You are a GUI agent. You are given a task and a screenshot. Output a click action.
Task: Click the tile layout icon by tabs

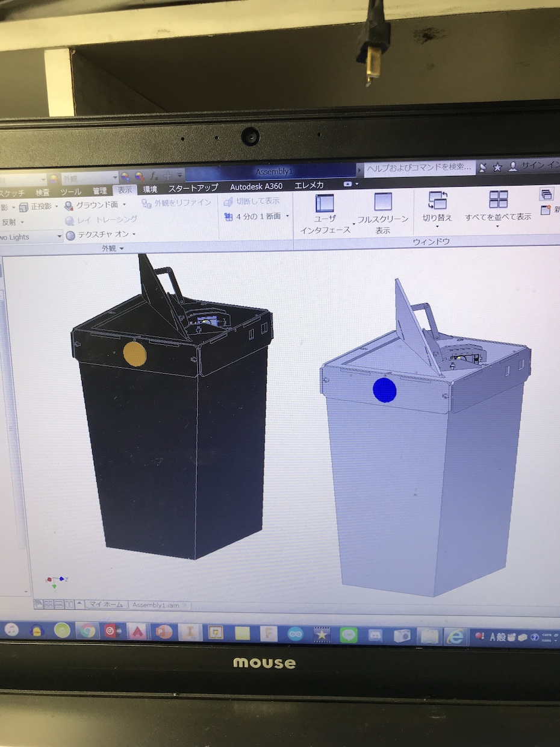[49, 604]
